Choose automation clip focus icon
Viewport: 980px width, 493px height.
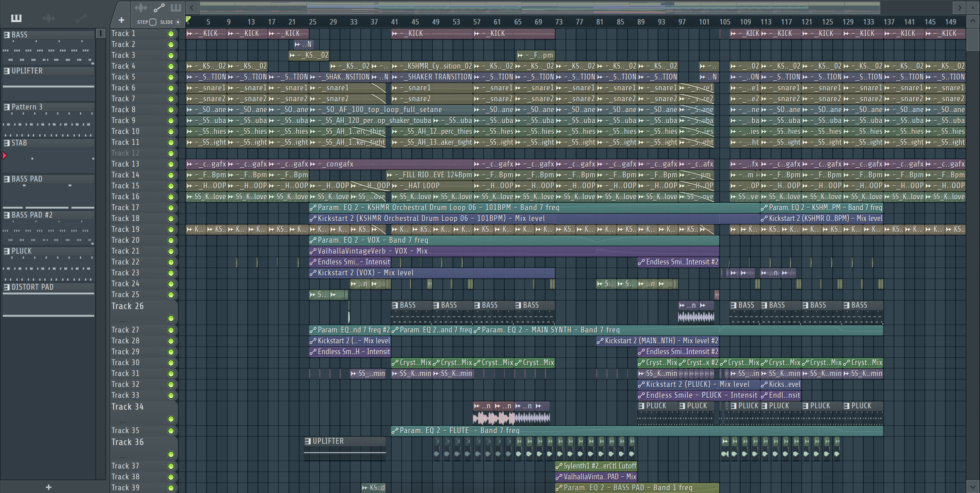[159, 7]
